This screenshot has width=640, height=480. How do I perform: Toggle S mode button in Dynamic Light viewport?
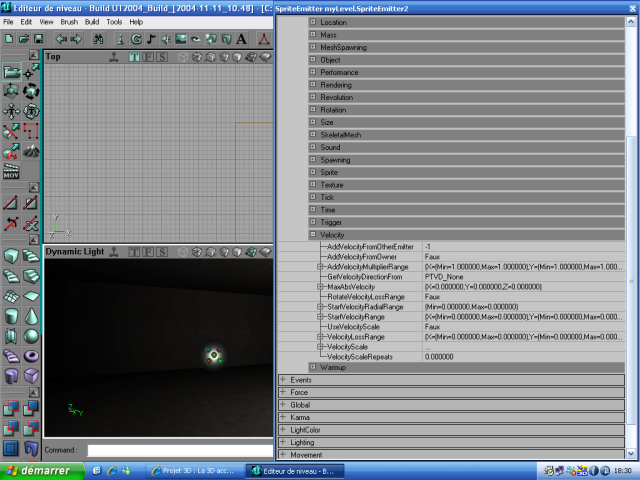(162, 251)
